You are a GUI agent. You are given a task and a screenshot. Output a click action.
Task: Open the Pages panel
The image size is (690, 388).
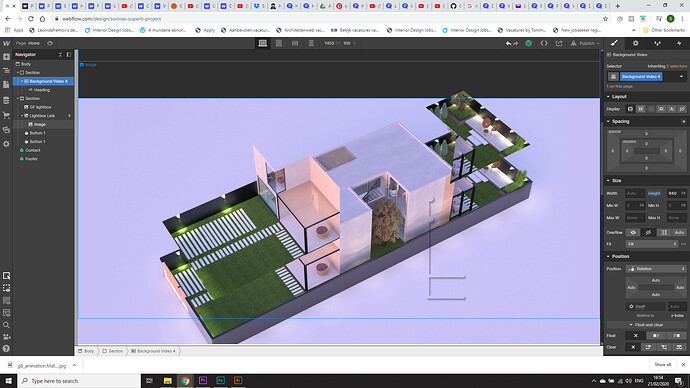6,84
